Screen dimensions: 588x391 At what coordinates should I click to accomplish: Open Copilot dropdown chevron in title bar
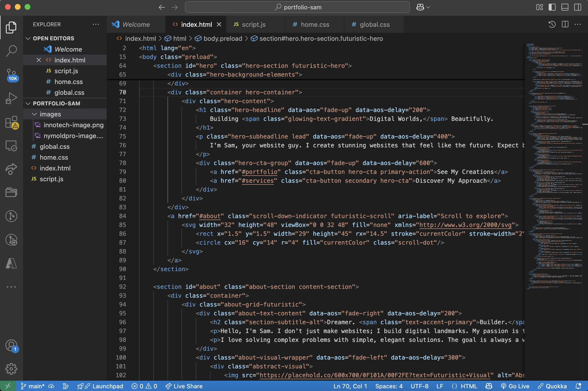click(428, 7)
